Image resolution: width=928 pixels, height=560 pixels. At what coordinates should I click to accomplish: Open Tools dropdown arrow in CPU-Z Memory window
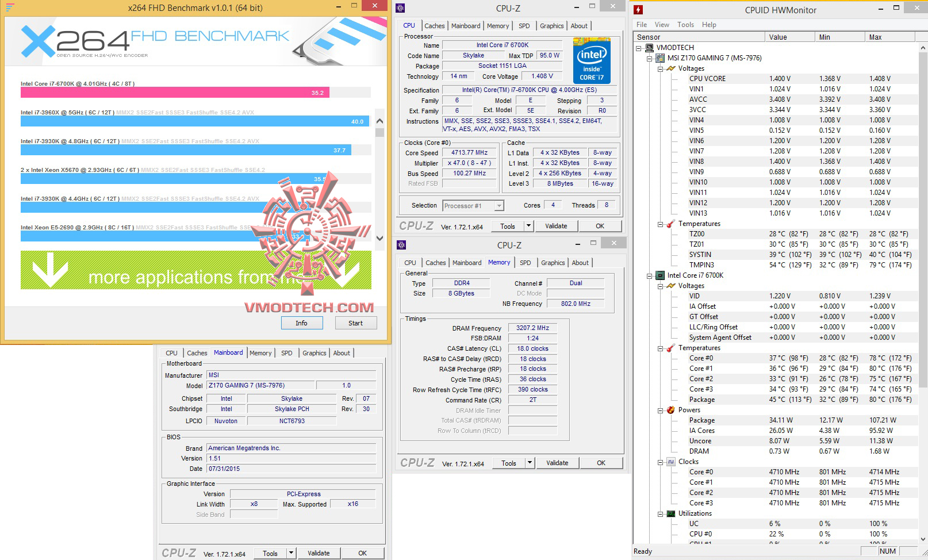[530, 463]
